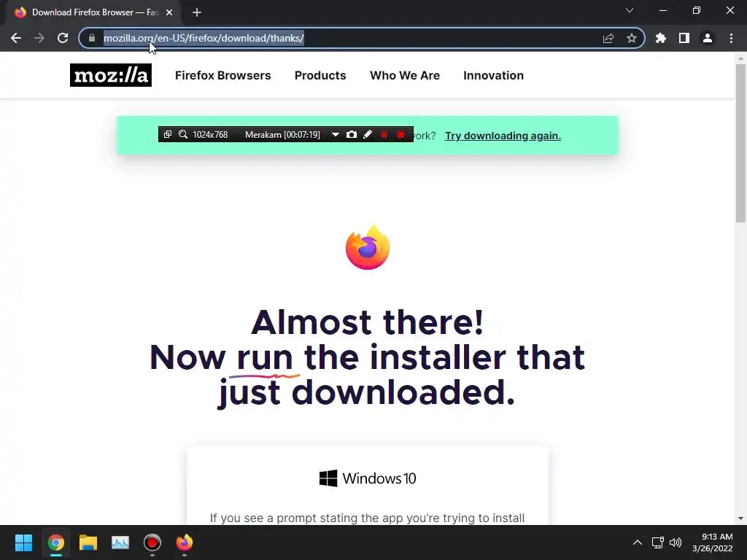Click the recorder magnifier zoom icon

pos(183,135)
